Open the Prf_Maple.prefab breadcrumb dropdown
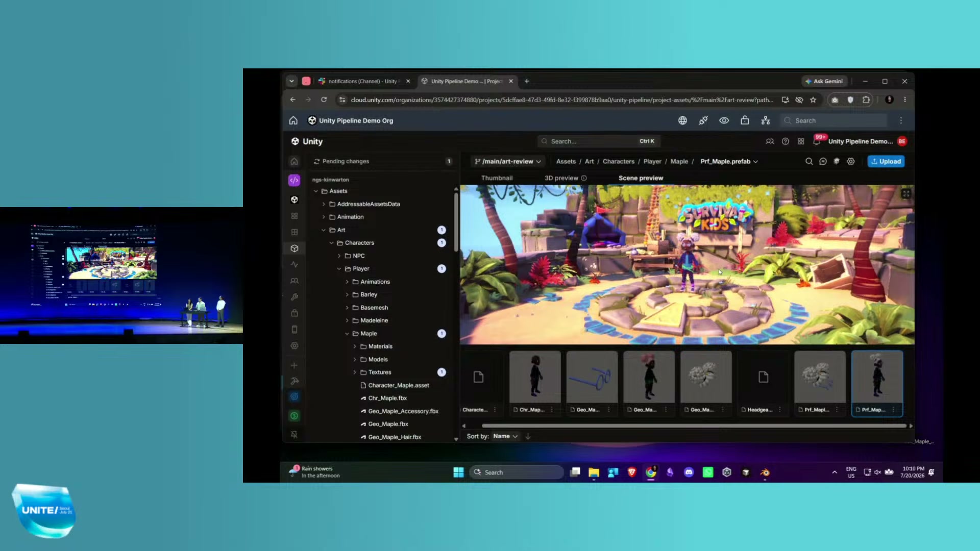This screenshot has height=551, width=980. tap(729, 162)
